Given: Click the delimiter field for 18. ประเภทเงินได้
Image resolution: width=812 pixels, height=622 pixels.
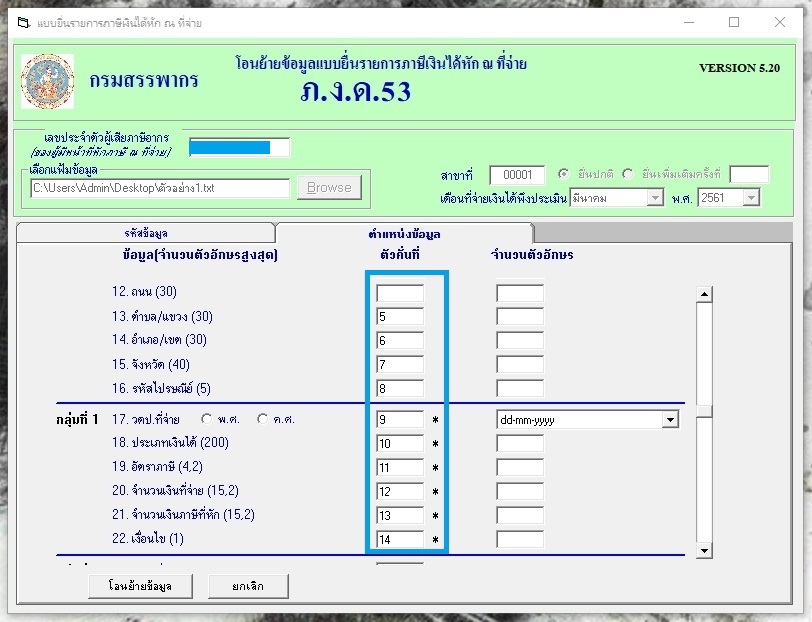Looking at the screenshot, I should click(400, 443).
